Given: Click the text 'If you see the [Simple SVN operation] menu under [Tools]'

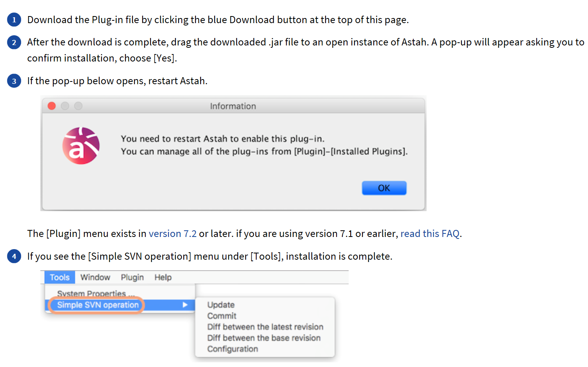Looking at the screenshot, I should point(155,256).
